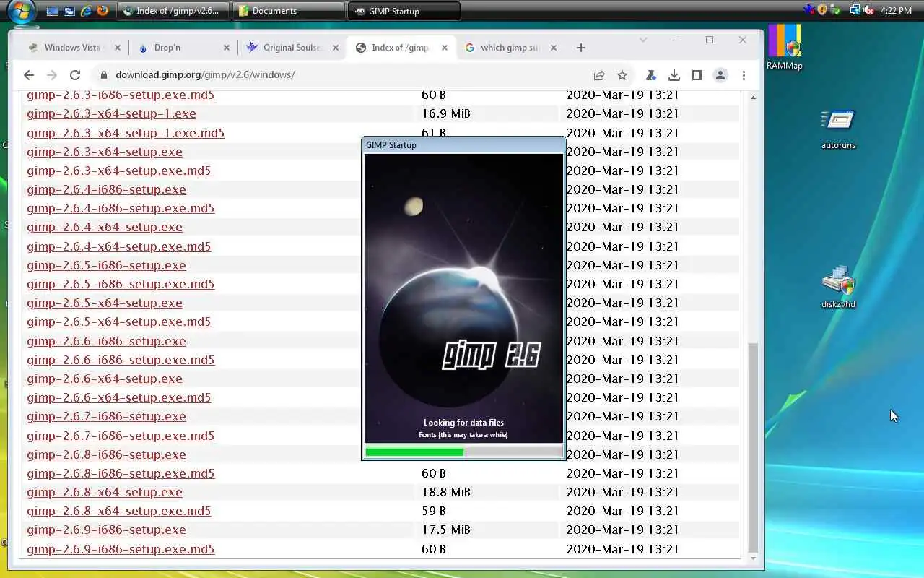This screenshot has width=924, height=578.
Task: Download gimp-2.6.5-x64-setup.exe
Action: tap(105, 303)
